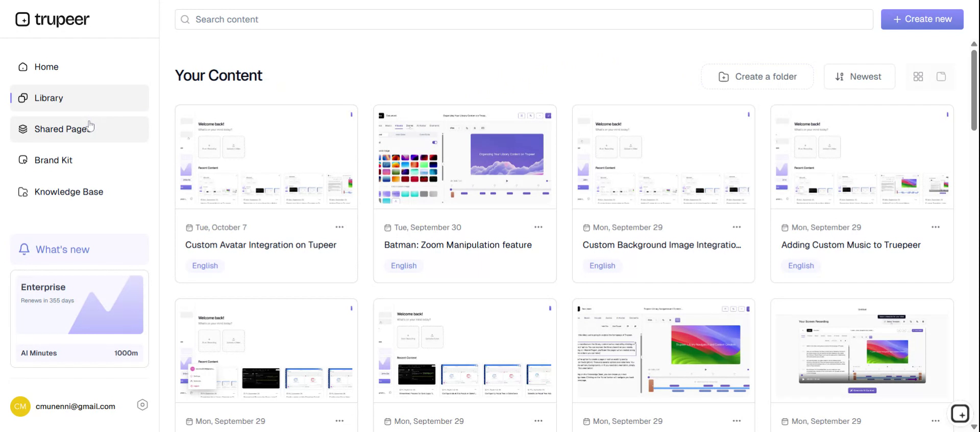Click English tag on Custom Background card

click(x=602, y=266)
